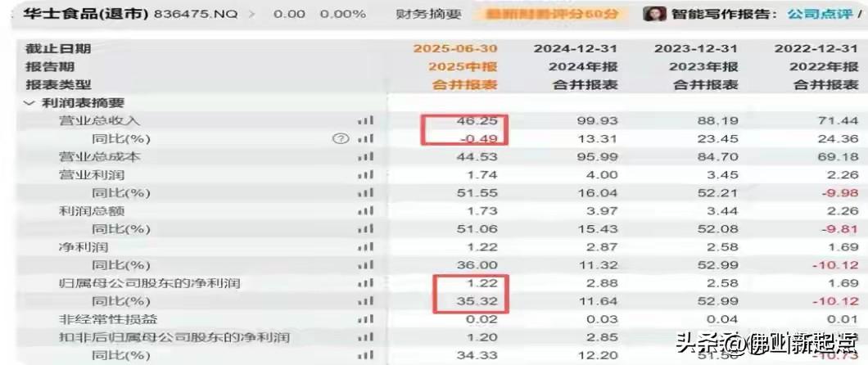Click arrow after stock code 836475.NQ
This screenshot has height=365, width=868.
(x=252, y=14)
